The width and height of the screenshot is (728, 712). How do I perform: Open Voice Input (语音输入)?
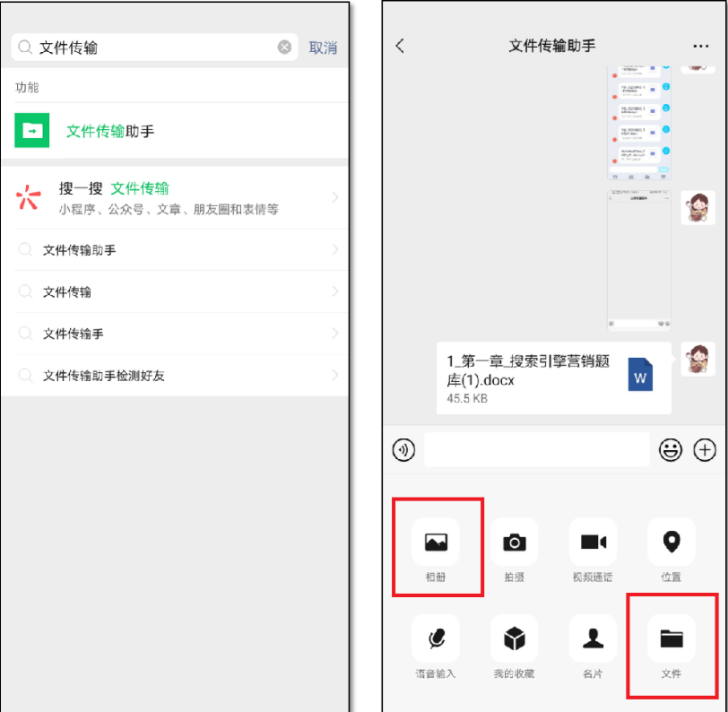(436, 638)
